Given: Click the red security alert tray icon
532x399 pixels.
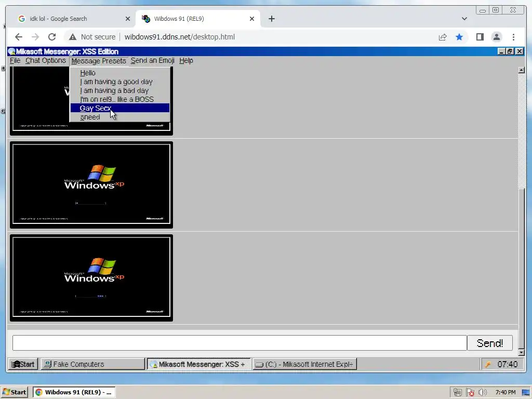Looking at the screenshot, I should [x=470, y=392].
